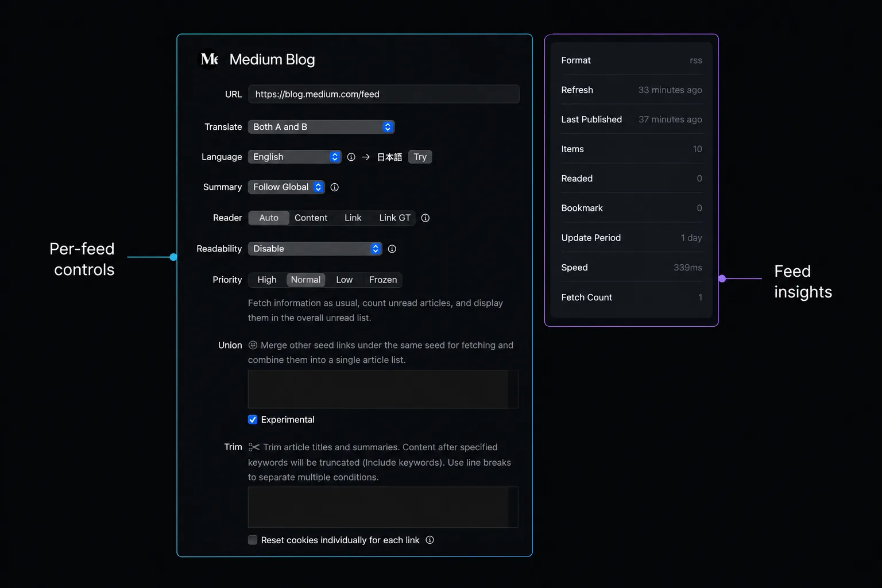Click the feed URL input field
Screen dimensions: 882x588
coord(384,94)
